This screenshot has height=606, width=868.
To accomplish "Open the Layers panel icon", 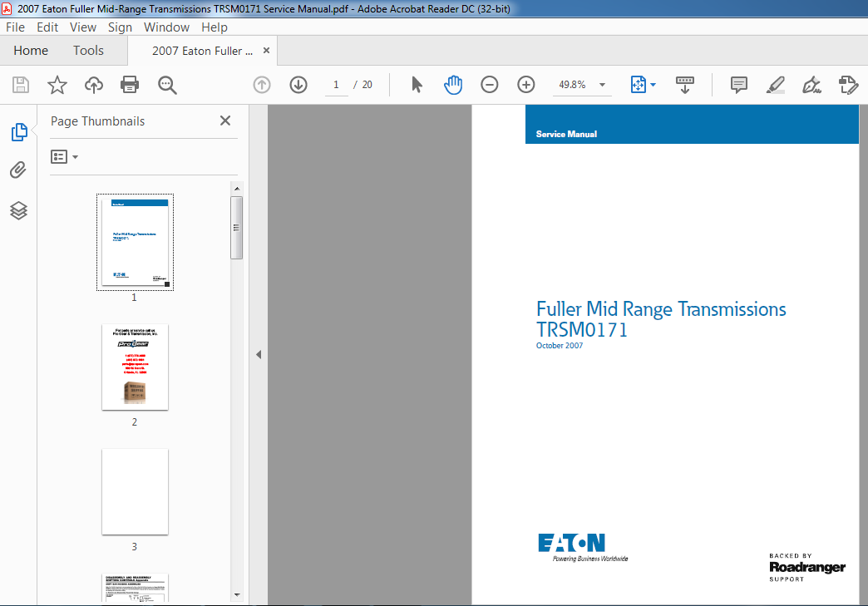I will tap(18, 210).
